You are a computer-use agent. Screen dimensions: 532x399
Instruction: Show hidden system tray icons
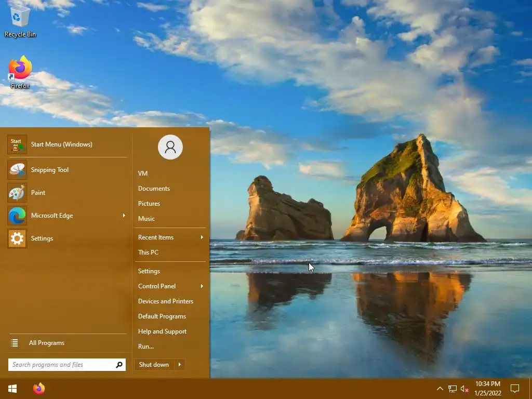pos(440,389)
